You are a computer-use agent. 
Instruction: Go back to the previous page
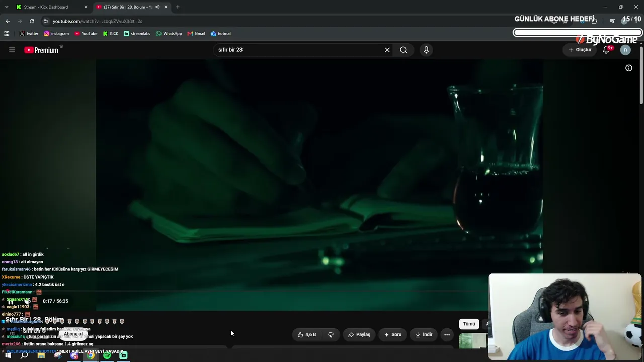coord(8,21)
